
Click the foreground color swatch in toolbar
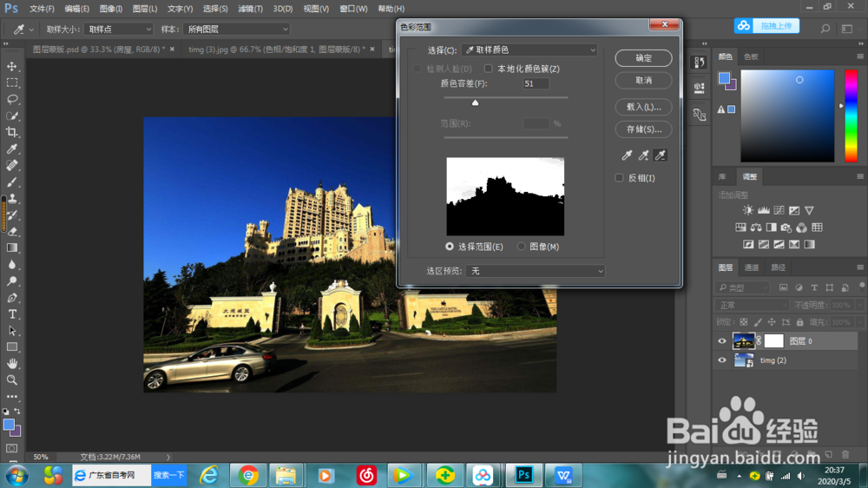click(9, 425)
